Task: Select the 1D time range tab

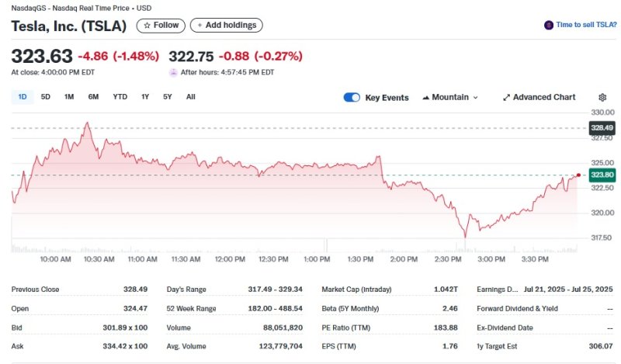Action: [x=23, y=97]
